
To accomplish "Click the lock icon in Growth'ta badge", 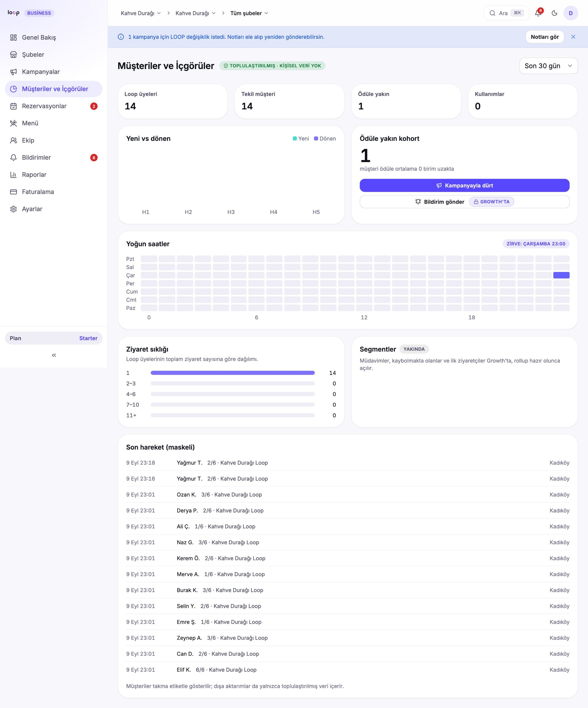I will tap(476, 202).
